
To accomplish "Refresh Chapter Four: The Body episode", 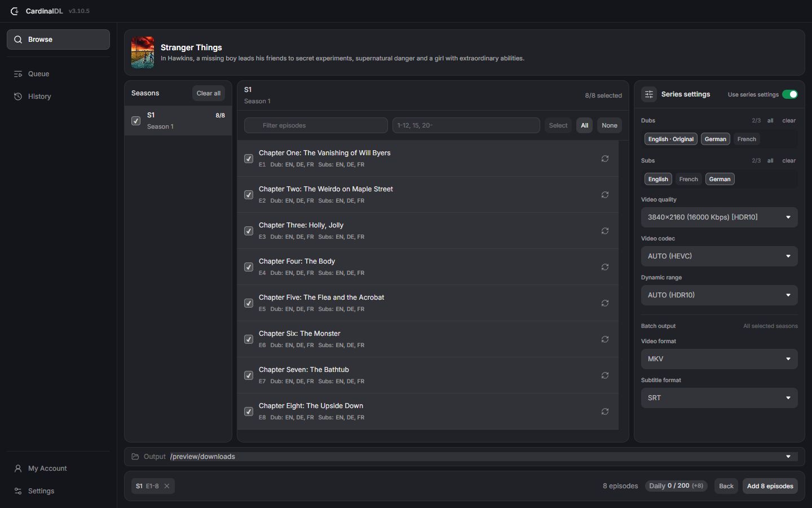I will (x=605, y=267).
